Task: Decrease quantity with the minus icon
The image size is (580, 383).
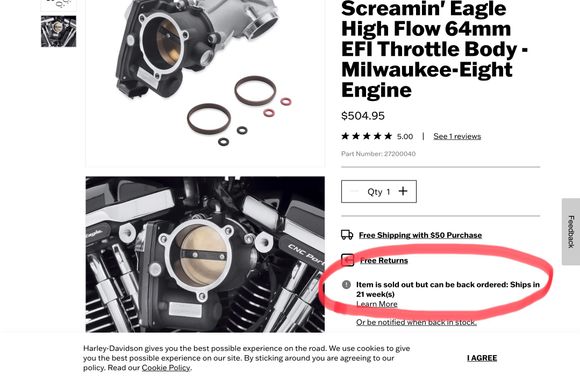Action: tap(354, 191)
